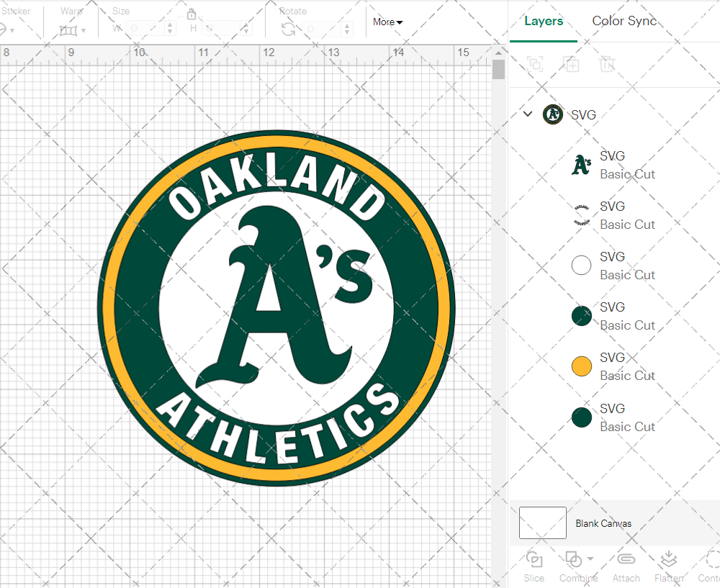
Task: Open the Color Sync tab
Action: tap(624, 21)
